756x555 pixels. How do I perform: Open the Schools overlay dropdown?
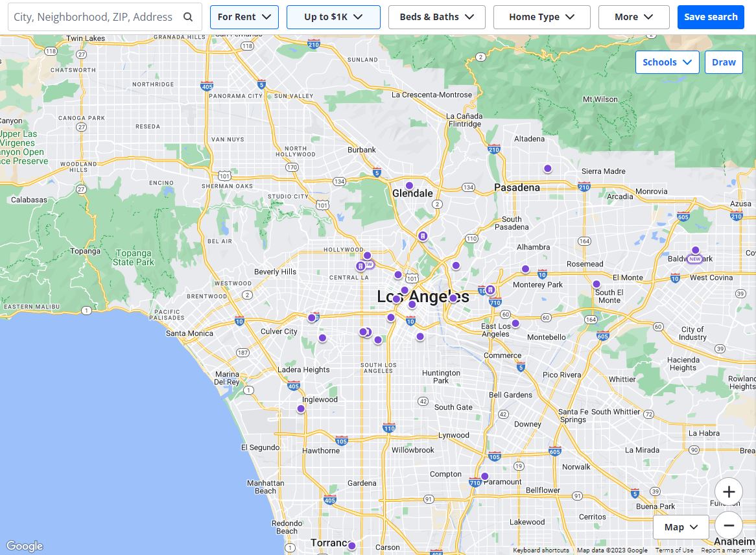coord(667,62)
